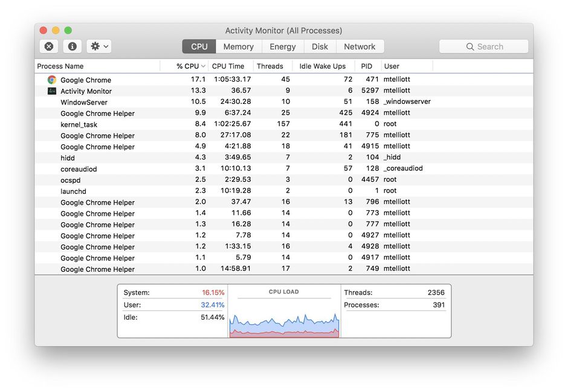Click the green zoom window button
Viewport: 568px width, 392px height.
(x=68, y=30)
